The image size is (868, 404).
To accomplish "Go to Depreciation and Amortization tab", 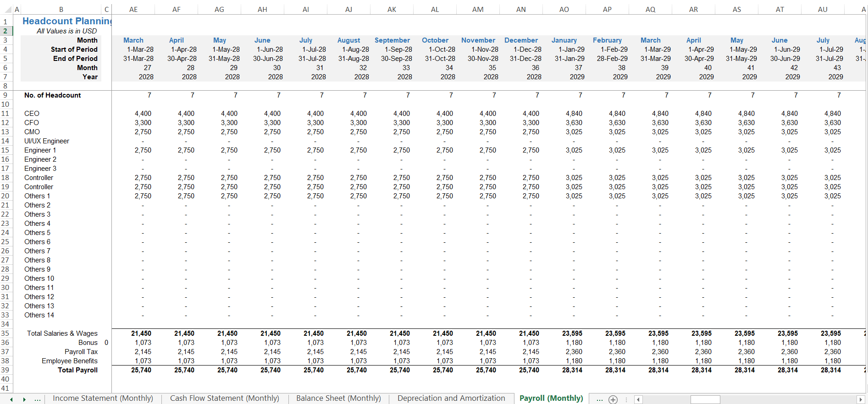I will (451, 399).
